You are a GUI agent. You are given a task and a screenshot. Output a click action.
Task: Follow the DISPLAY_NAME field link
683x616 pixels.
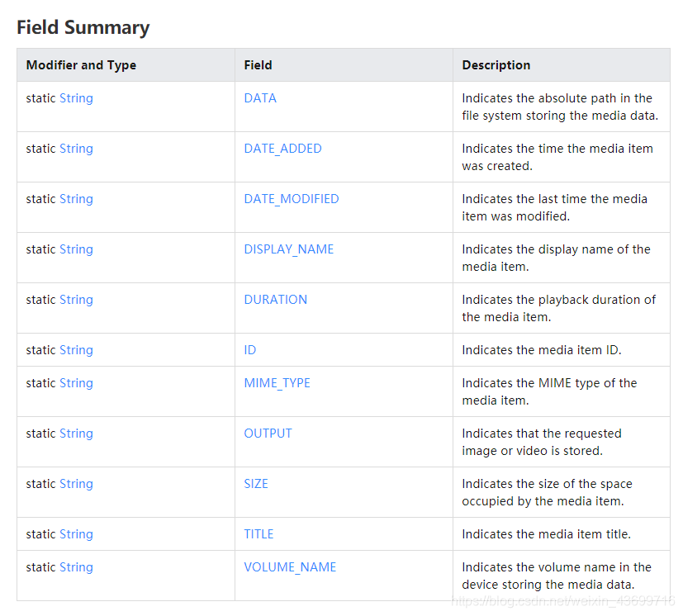coord(288,249)
